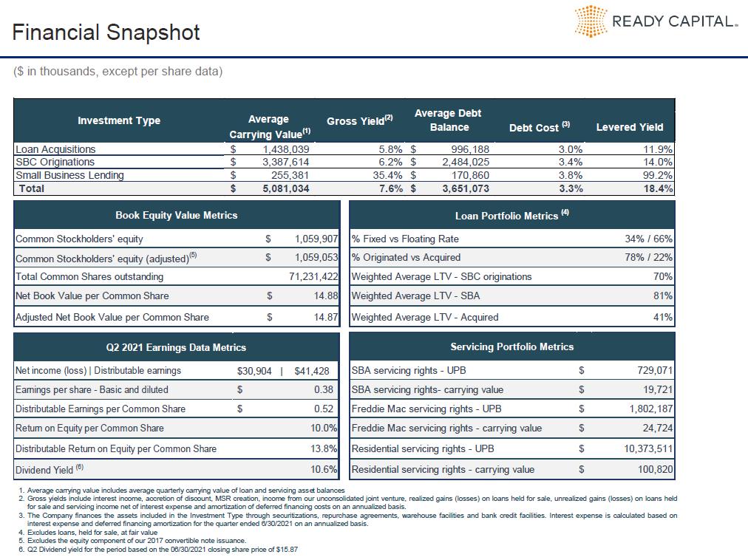748x560 pixels.
Task: Select the Loan Acquisitions row label
Action: [x=55, y=148]
